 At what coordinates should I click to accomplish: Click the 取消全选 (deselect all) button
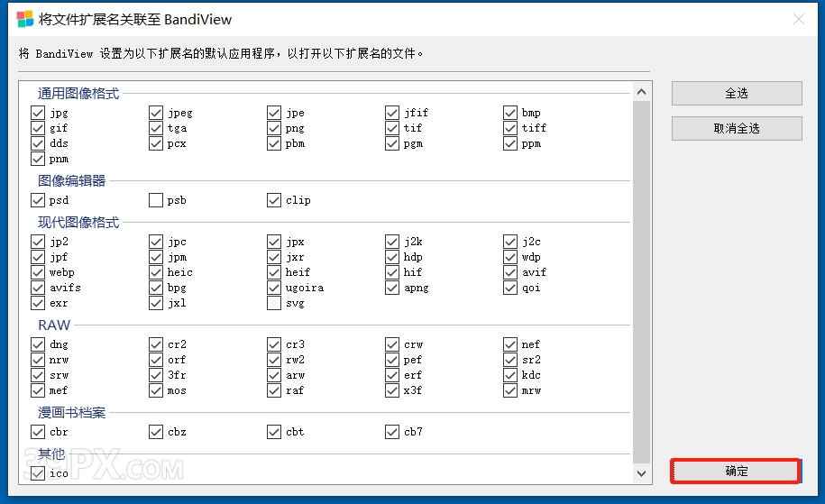pyautogui.click(x=737, y=128)
